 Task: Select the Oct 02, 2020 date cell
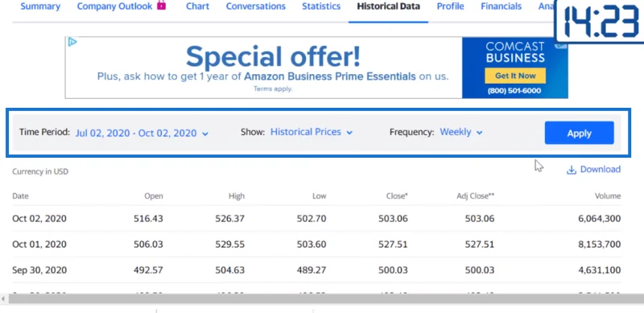pyautogui.click(x=39, y=219)
